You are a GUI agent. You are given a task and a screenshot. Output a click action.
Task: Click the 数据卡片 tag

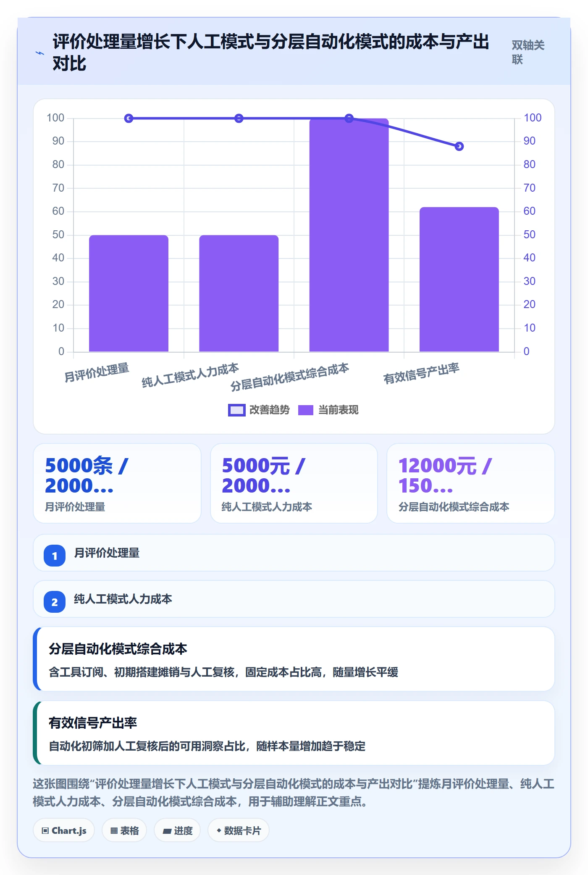point(239,830)
